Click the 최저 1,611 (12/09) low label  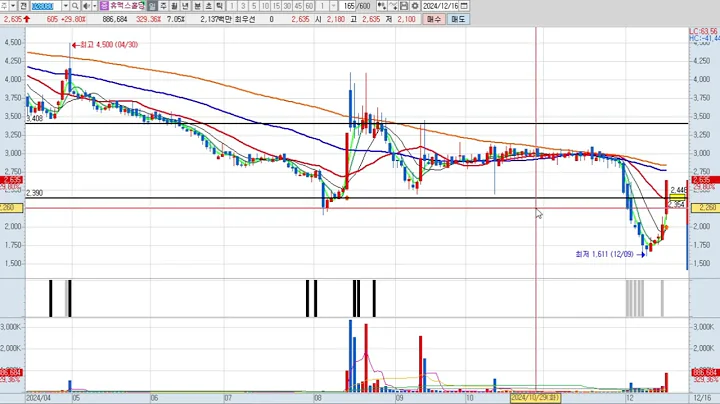(x=604, y=254)
